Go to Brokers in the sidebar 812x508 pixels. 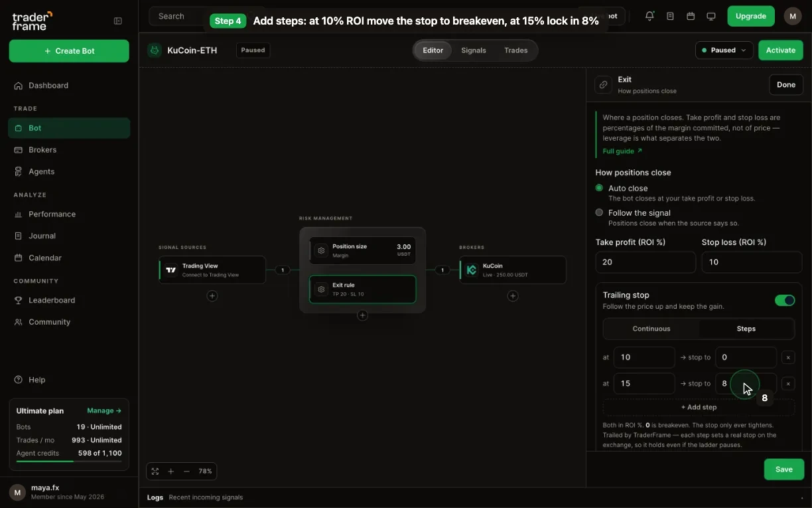point(69,150)
